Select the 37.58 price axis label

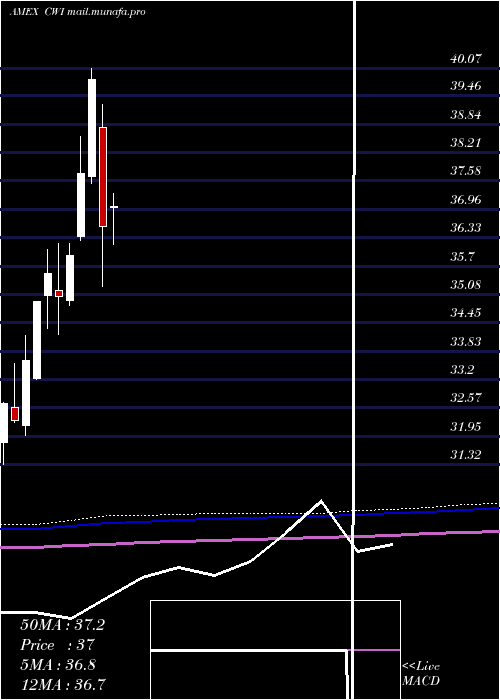click(466, 171)
